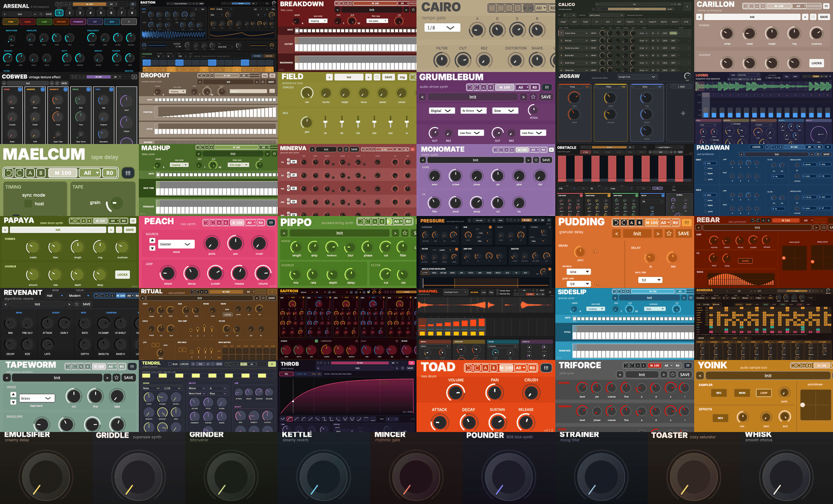The image size is (833, 504).
Task: Toggle the LOOP button in Yoink sampler
Action: tap(764, 393)
